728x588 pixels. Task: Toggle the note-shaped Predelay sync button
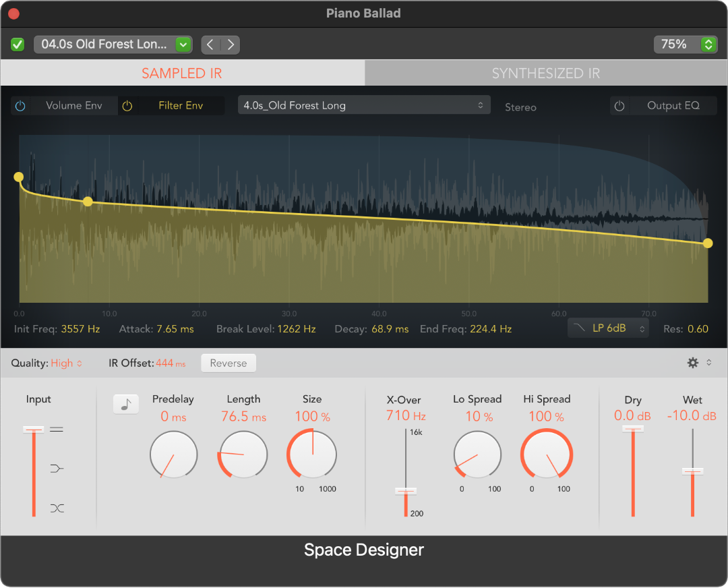point(126,405)
